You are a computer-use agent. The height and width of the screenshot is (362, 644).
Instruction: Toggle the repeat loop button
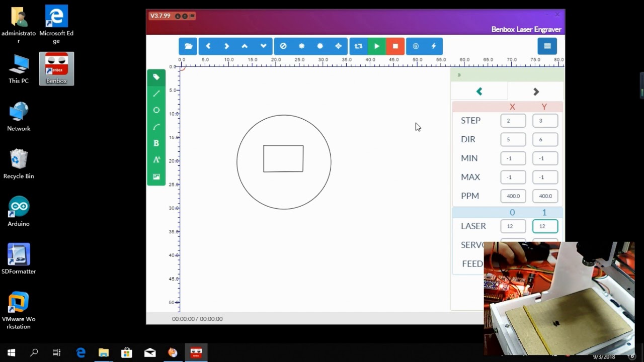click(358, 46)
